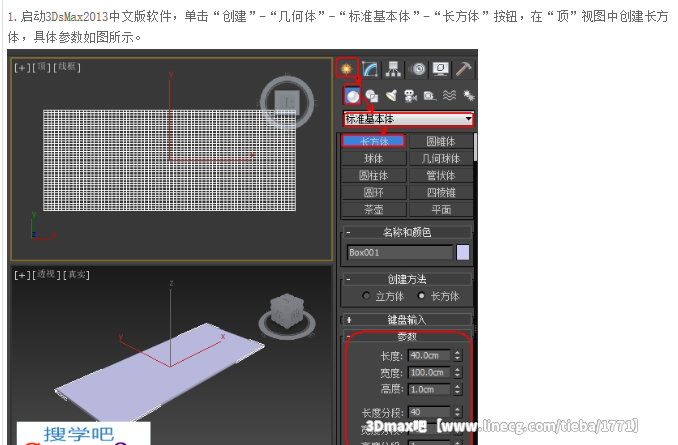Viewport: 678px width, 445px height.
Task: Open the Display command panel tab
Action: [x=441, y=69]
